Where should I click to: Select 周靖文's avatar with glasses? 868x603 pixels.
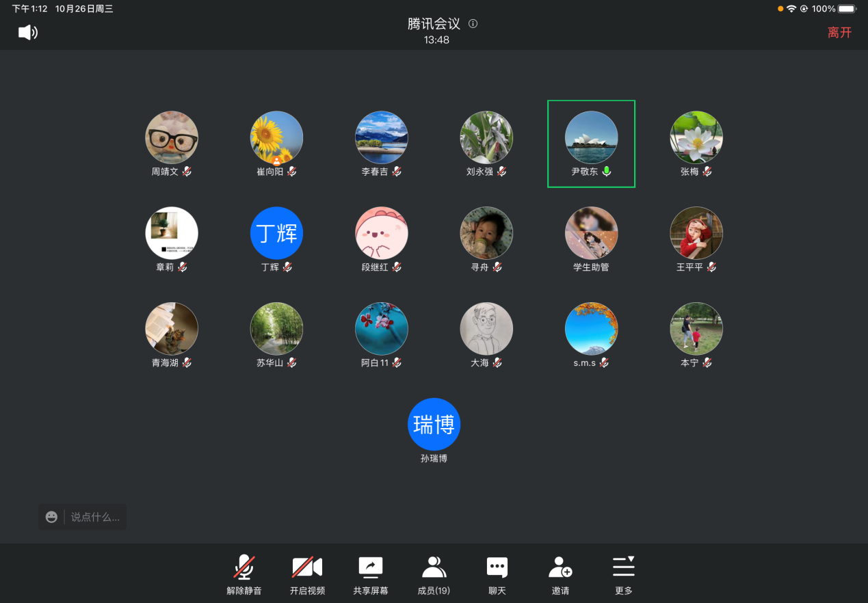(172, 137)
